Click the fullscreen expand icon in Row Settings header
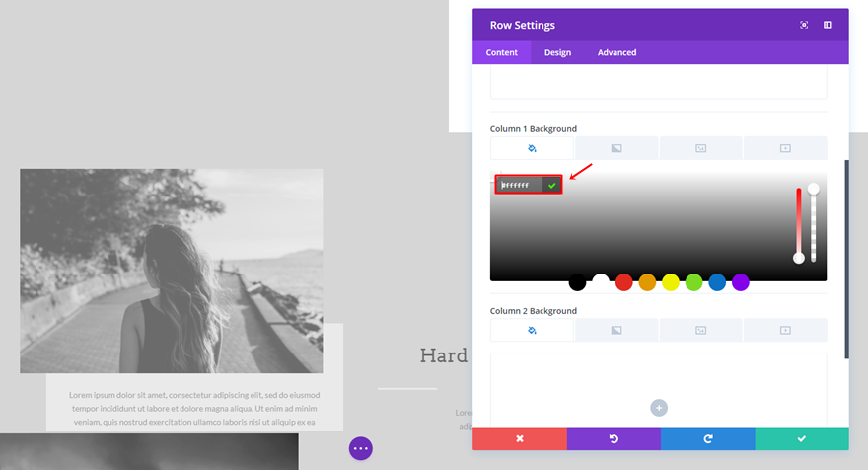Screen dimensions: 868x470 point(804,25)
